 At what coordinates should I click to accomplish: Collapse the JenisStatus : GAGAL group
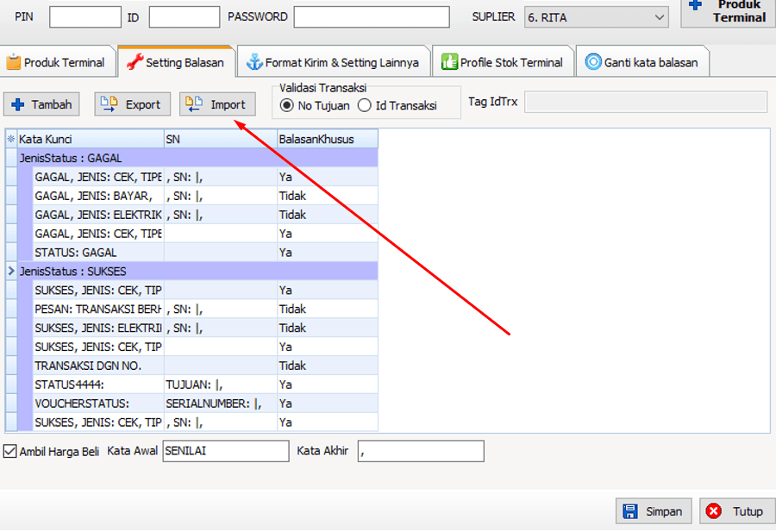pyautogui.click(x=11, y=158)
